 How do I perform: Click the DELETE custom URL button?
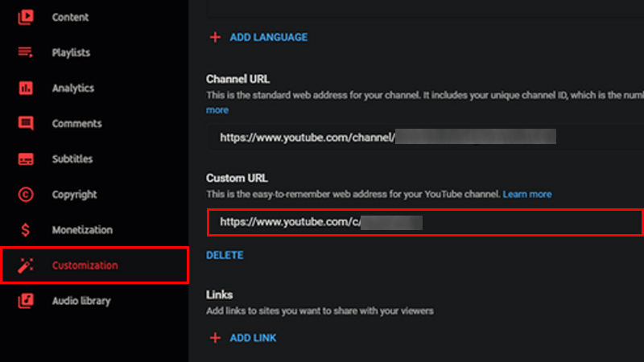coord(225,255)
